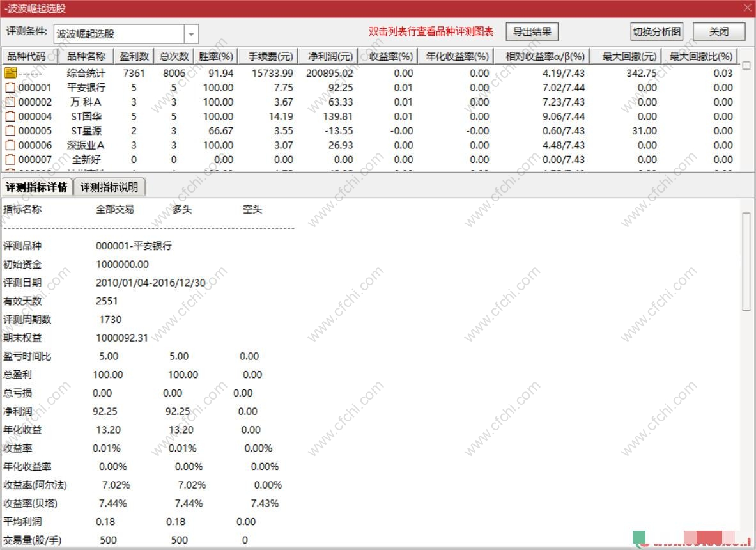This screenshot has height=550, width=756.
Task: Sort by the 最大回撤(元) column header
Action: click(x=626, y=56)
